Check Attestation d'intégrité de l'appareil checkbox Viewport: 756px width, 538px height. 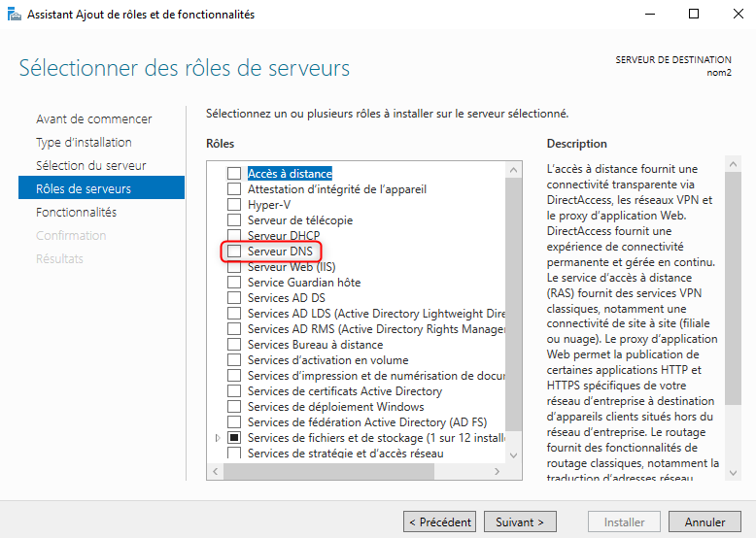[234, 188]
